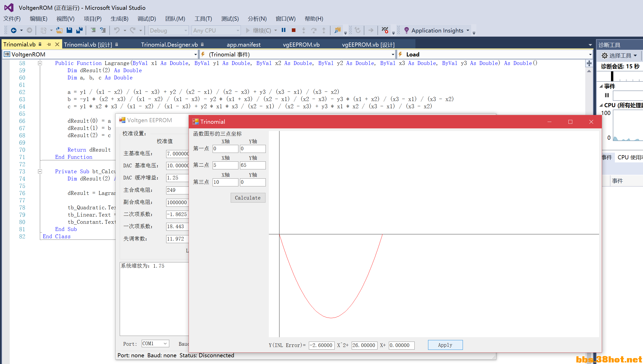Click the Visual Studio logo icon
This screenshot has width=643, height=364.
click(x=9, y=7)
